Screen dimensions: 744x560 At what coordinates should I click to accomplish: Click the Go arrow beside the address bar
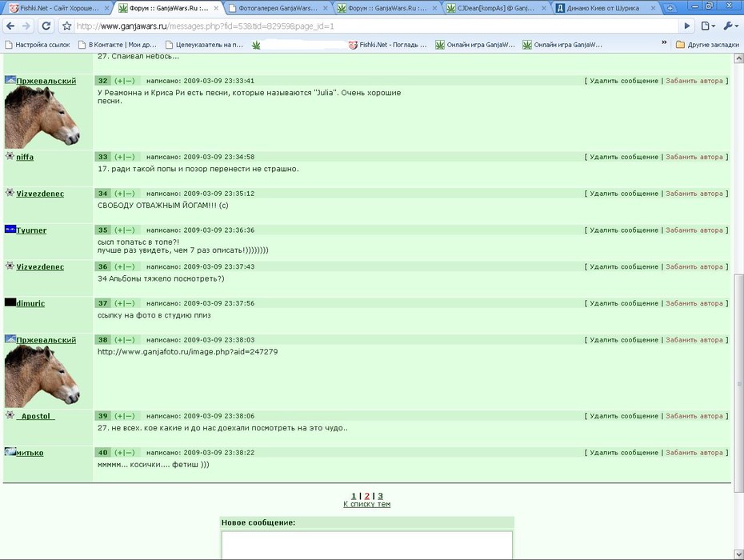pyautogui.click(x=686, y=26)
